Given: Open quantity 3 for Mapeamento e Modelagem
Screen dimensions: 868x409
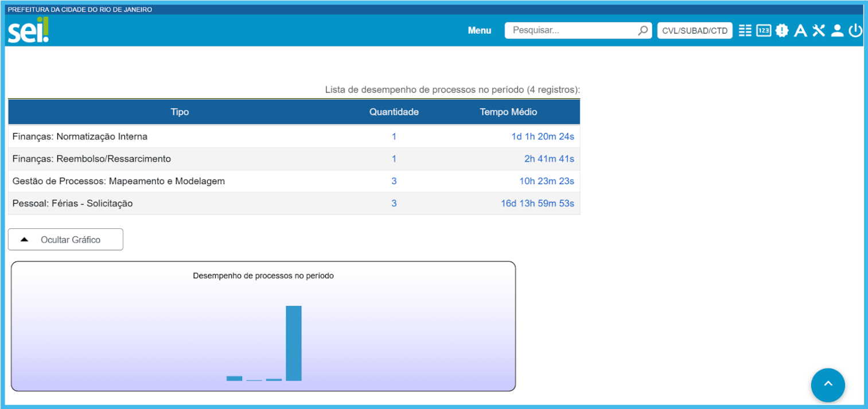Looking at the screenshot, I should 394,181.
